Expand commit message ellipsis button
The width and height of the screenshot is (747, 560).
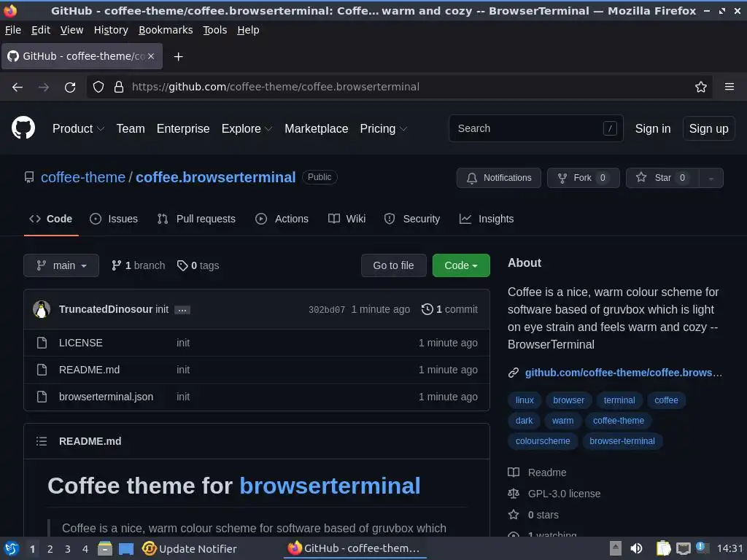click(x=182, y=310)
